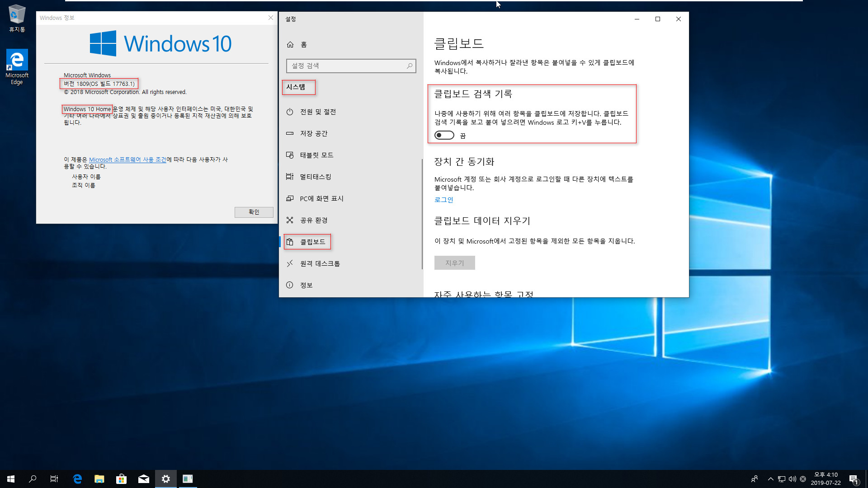868x488 pixels.
Task: Close the Windows 정보 dialog
Action: click(x=270, y=18)
